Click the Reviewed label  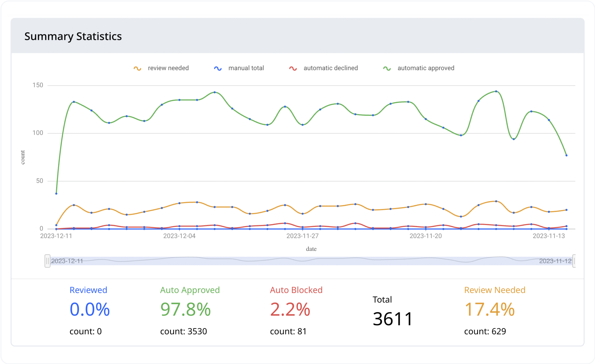point(88,290)
